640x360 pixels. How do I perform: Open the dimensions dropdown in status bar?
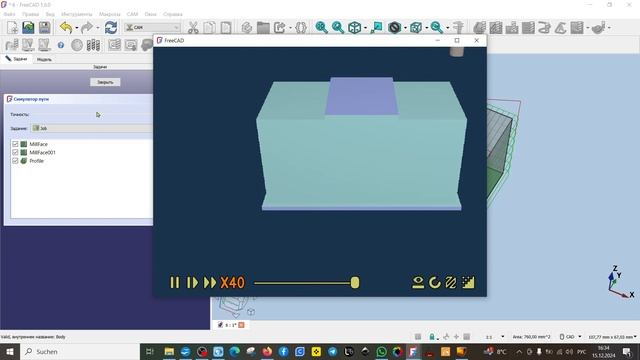pyautogui.click(x=612, y=337)
